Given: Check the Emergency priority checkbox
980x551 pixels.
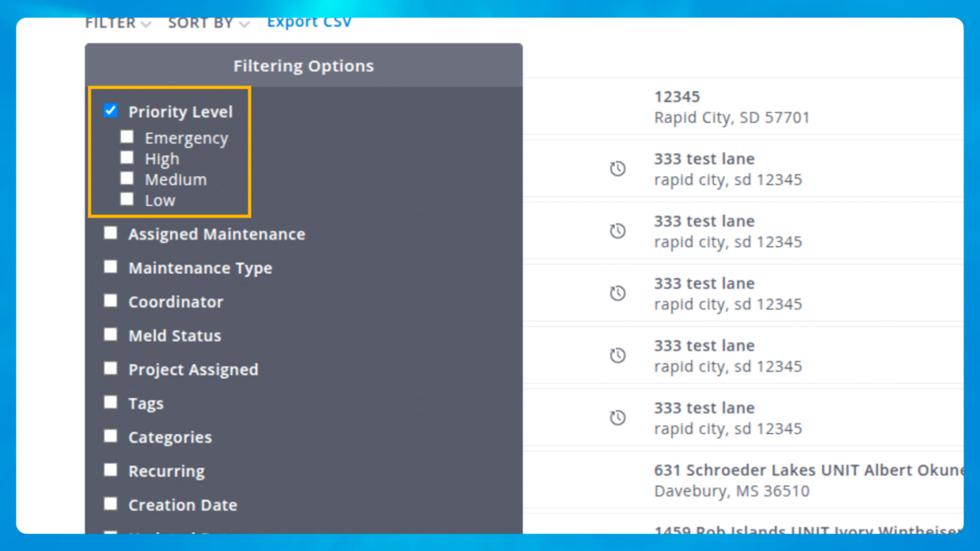Looking at the screenshot, I should [127, 137].
